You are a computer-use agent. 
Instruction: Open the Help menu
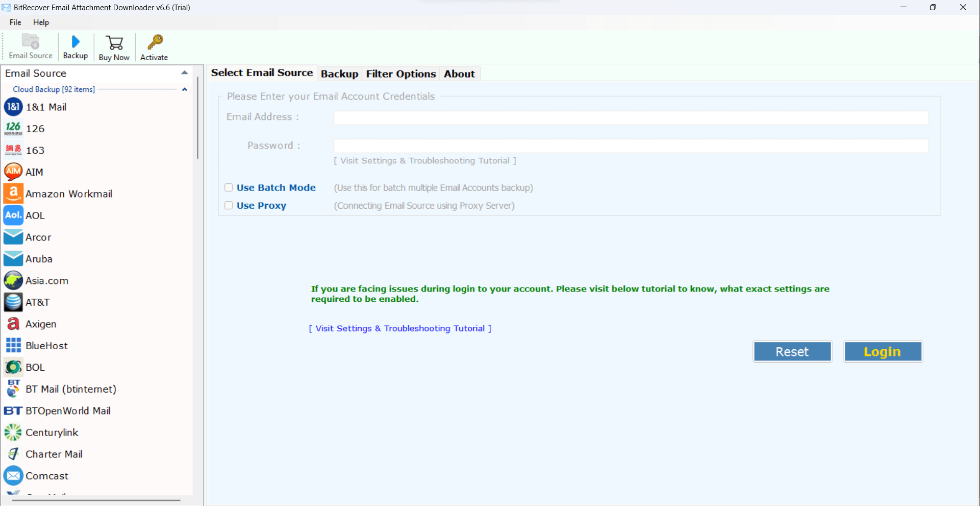pyautogui.click(x=41, y=22)
